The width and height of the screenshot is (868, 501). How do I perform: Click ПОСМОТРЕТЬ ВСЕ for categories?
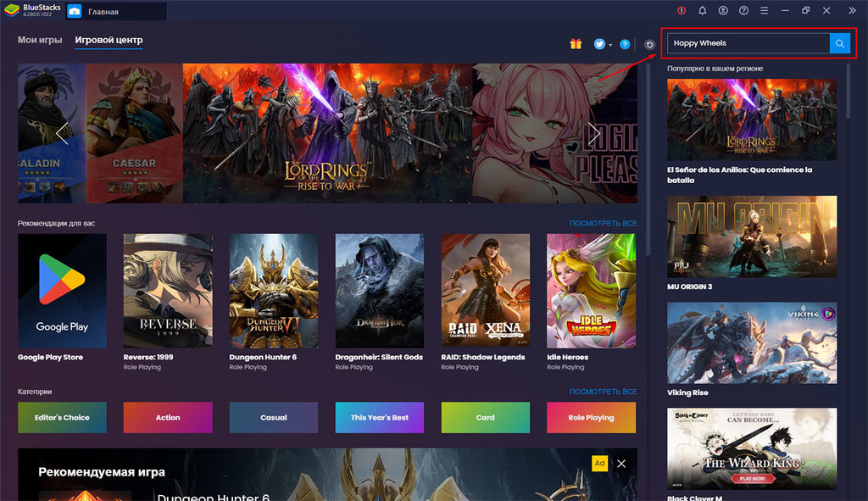click(603, 392)
